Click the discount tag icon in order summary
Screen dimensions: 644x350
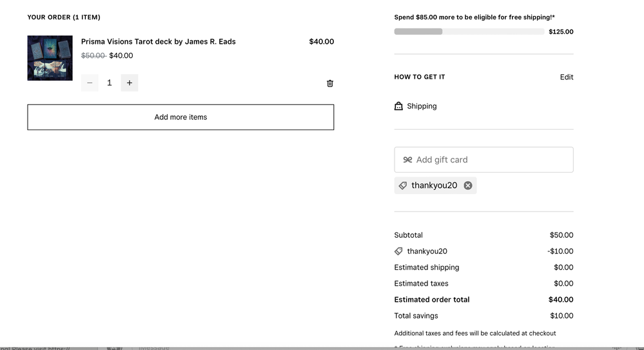click(x=398, y=251)
